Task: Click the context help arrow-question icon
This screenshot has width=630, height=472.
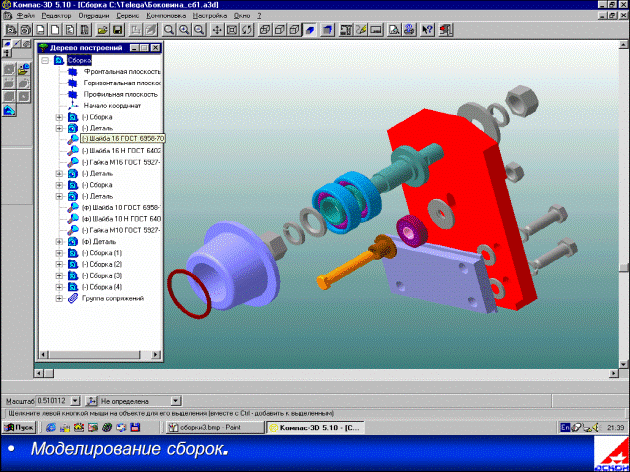Action: coord(427,30)
